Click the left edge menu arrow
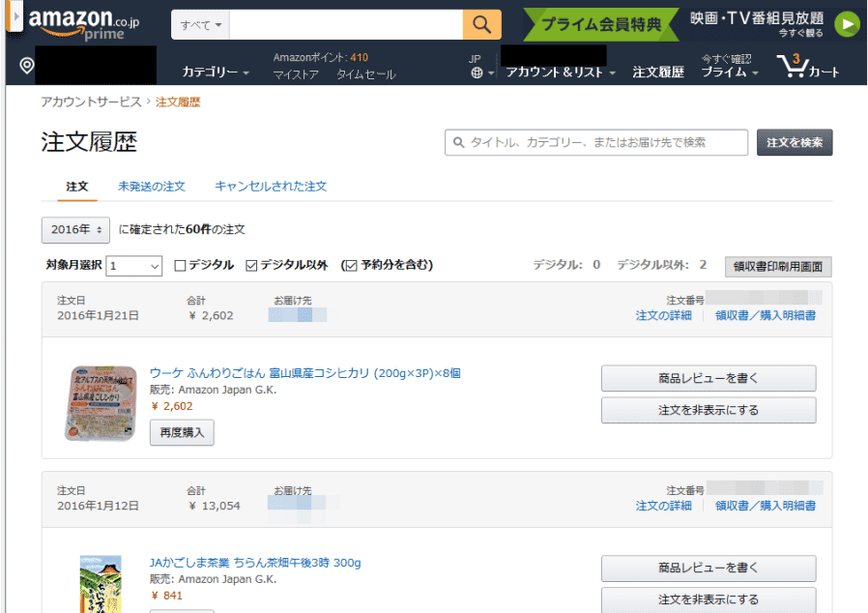 click(x=14, y=16)
